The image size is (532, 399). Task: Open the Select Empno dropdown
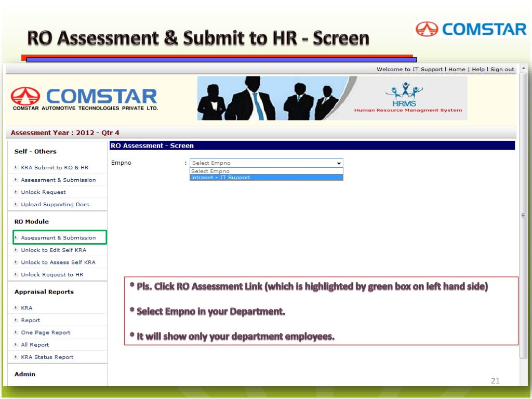[x=267, y=163]
